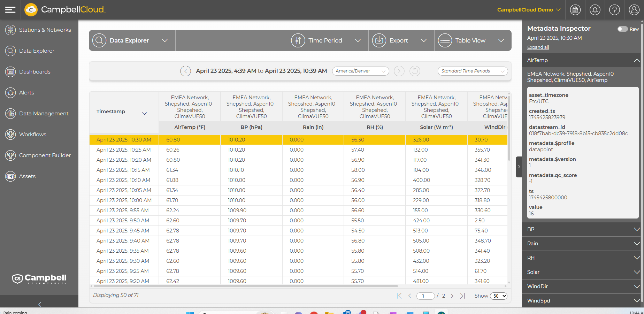Click the Export download icon

coord(379,40)
